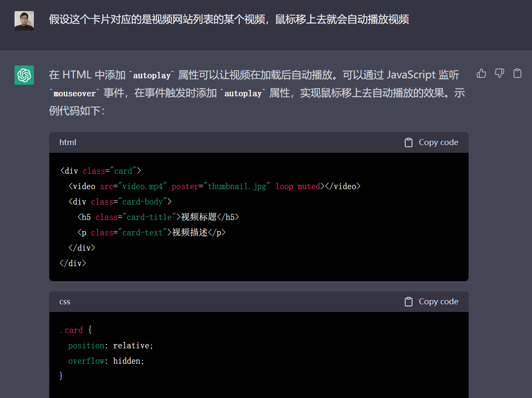
Task: Click the "position: relative;" css line
Action: (x=111, y=346)
